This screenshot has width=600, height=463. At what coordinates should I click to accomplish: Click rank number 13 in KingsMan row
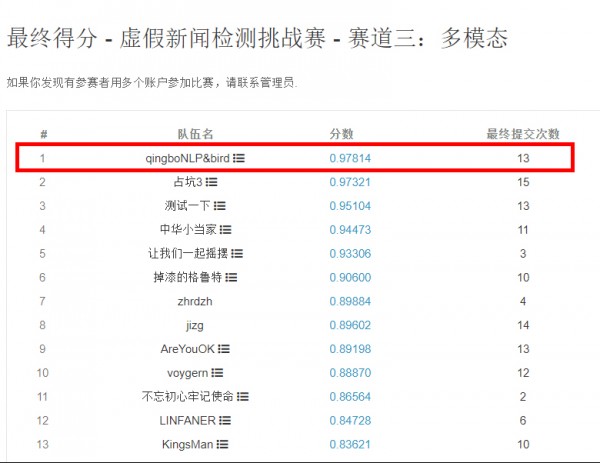point(42,444)
